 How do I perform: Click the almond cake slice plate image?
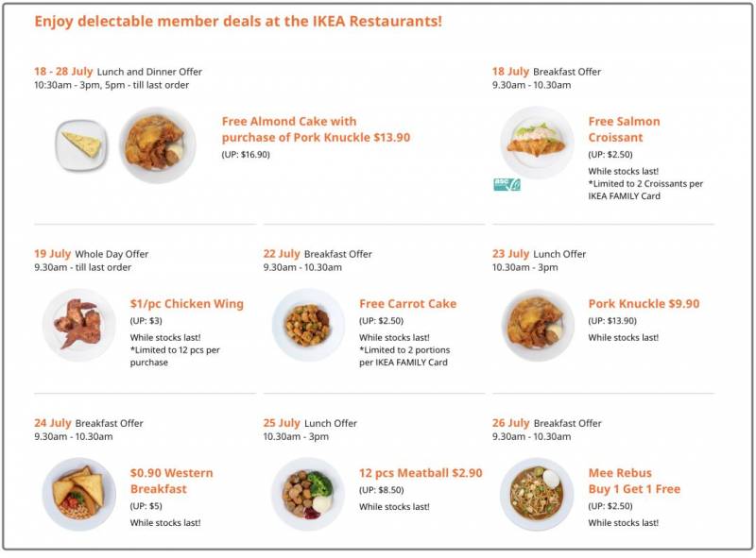[x=80, y=144]
